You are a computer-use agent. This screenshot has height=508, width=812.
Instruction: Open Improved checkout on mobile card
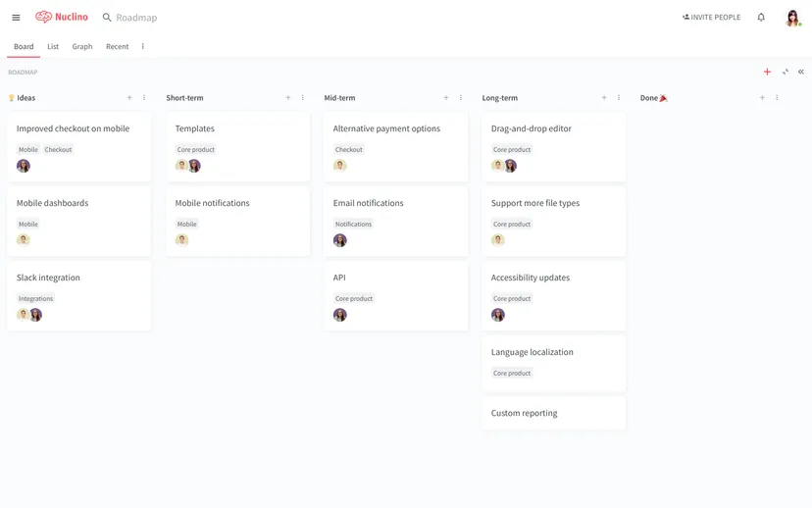tap(79, 146)
